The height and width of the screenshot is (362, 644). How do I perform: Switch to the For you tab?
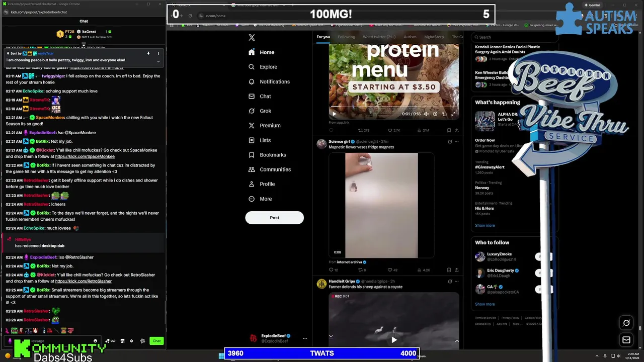click(323, 37)
